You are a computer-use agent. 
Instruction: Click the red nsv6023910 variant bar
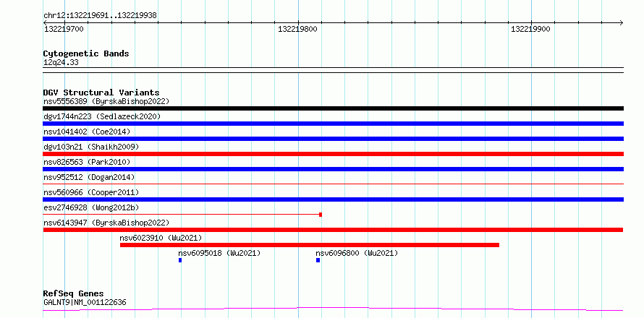coord(310,245)
